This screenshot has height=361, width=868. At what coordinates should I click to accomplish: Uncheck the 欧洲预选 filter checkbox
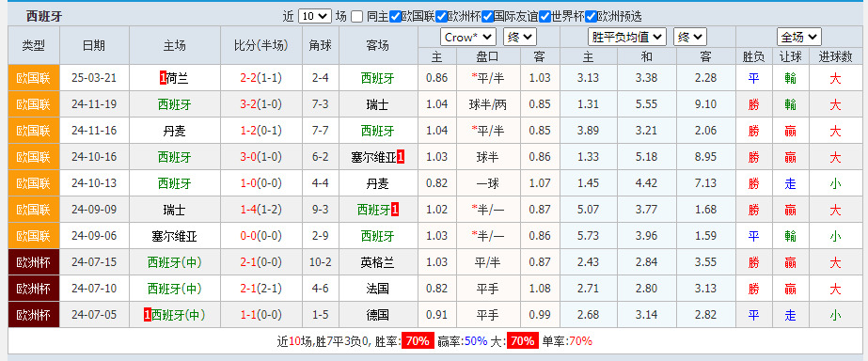(592, 17)
